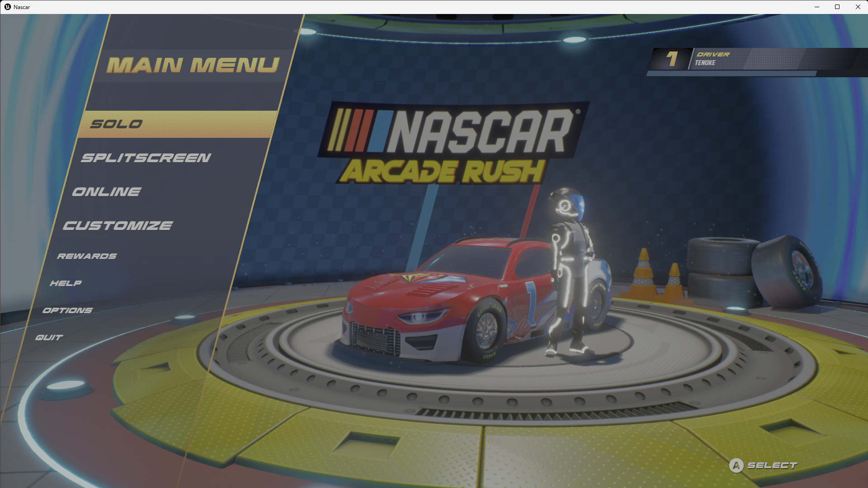Viewport: 868px width, 488px height.
Task: Click the DRIVER label in player card
Action: (x=713, y=54)
